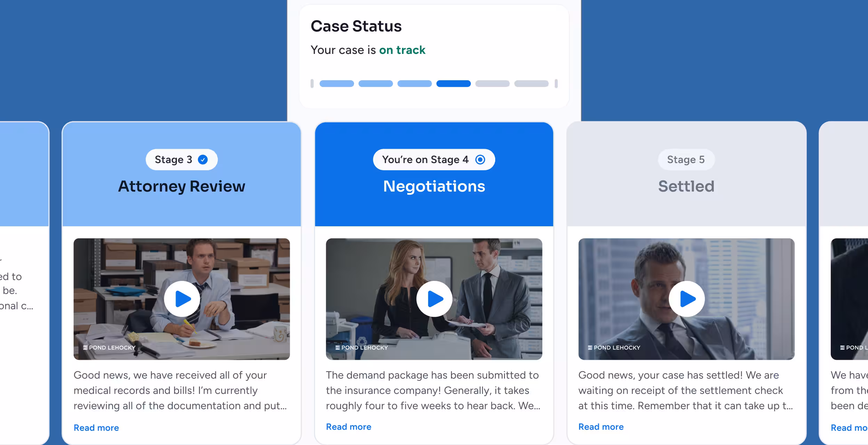The width and height of the screenshot is (868, 445).
Task: Expand the Settled description via Read more
Action: [601, 427]
